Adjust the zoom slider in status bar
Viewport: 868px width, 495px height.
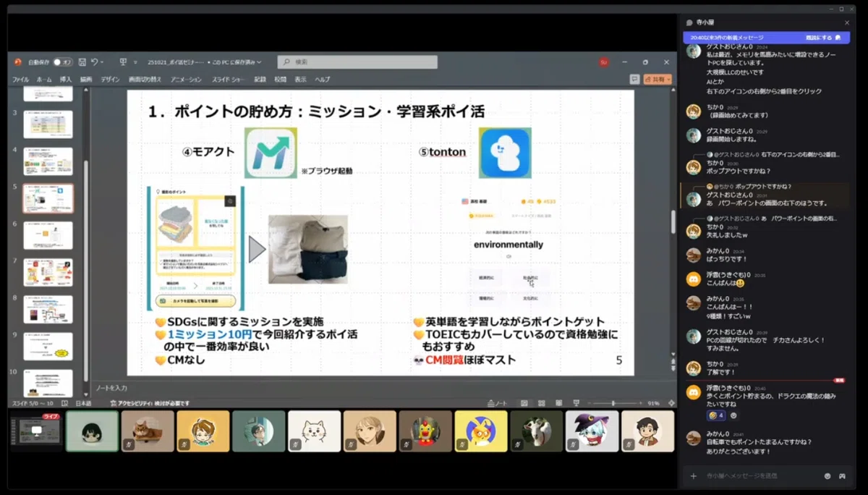613,403
